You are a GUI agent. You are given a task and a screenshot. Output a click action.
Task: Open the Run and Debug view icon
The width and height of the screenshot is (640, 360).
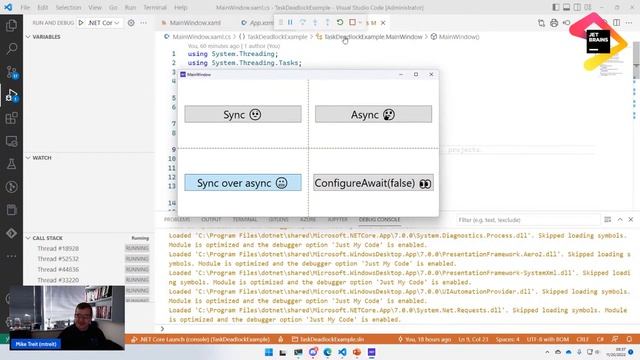pyautogui.click(x=11, y=96)
